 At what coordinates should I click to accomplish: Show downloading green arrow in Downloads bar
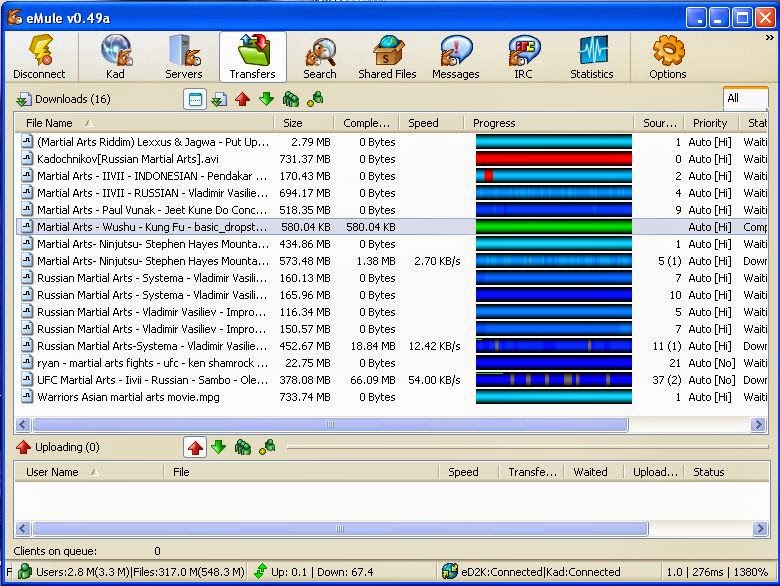coord(267,99)
